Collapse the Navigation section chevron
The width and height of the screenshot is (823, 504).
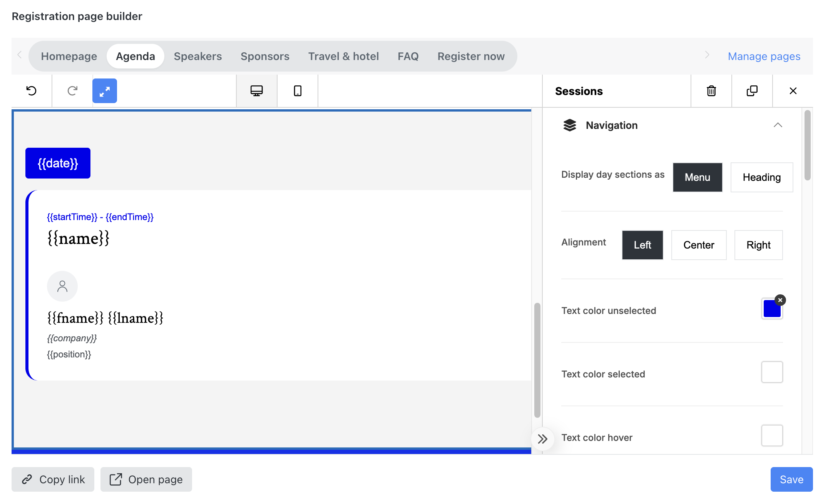pyautogui.click(x=778, y=125)
